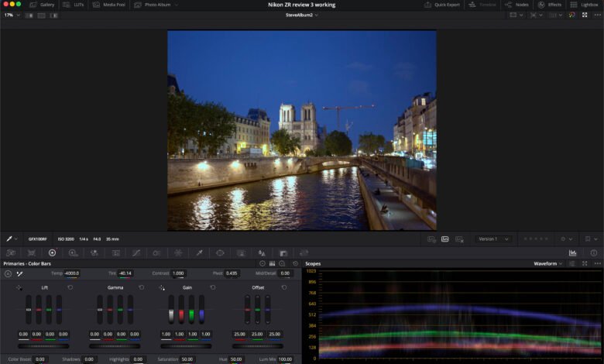Open the Qualifier eyedropper palette
This screenshot has width=604, height=364.
(199, 252)
